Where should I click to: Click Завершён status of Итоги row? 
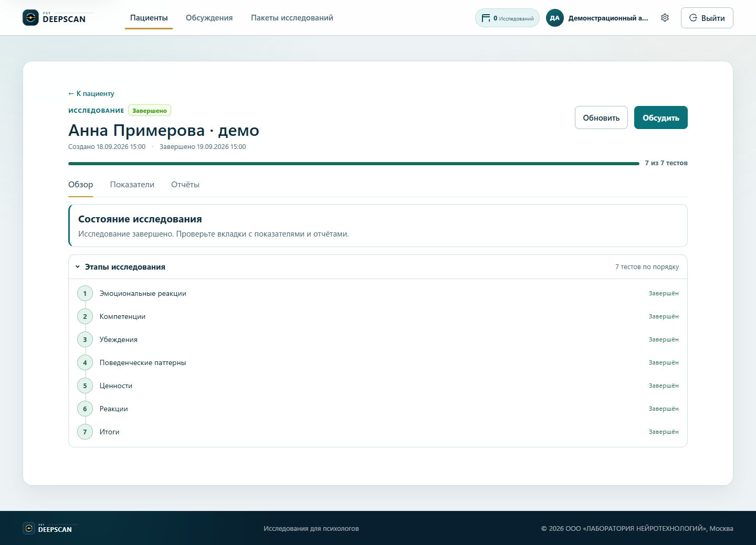click(664, 432)
